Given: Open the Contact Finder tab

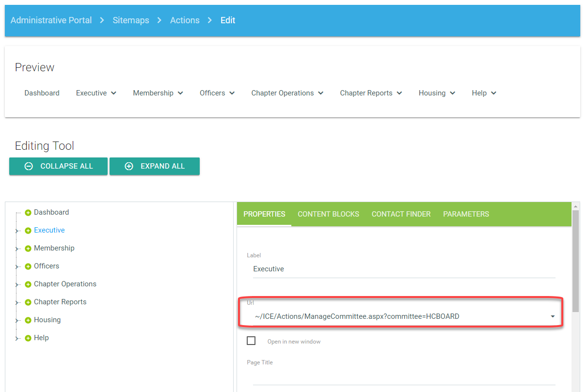Looking at the screenshot, I should 401,214.
